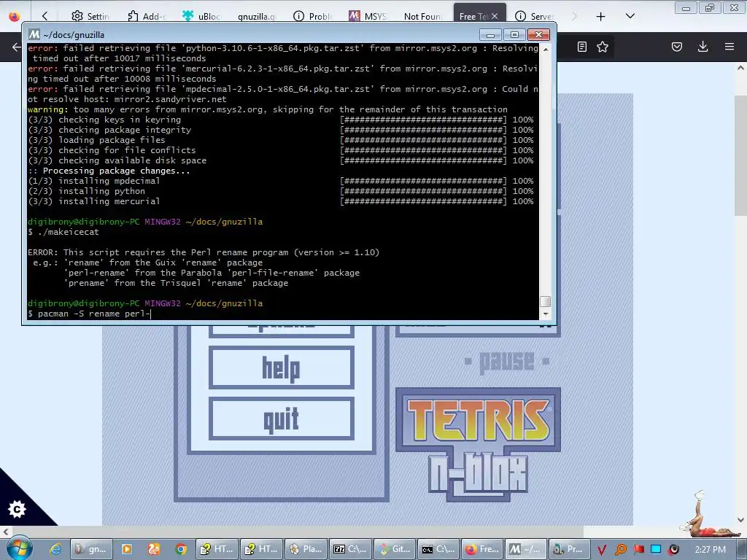Image resolution: width=747 pixels, height=560 pixels.
Task: Expand the list all tabs chevron
Action: coord(630,16)
